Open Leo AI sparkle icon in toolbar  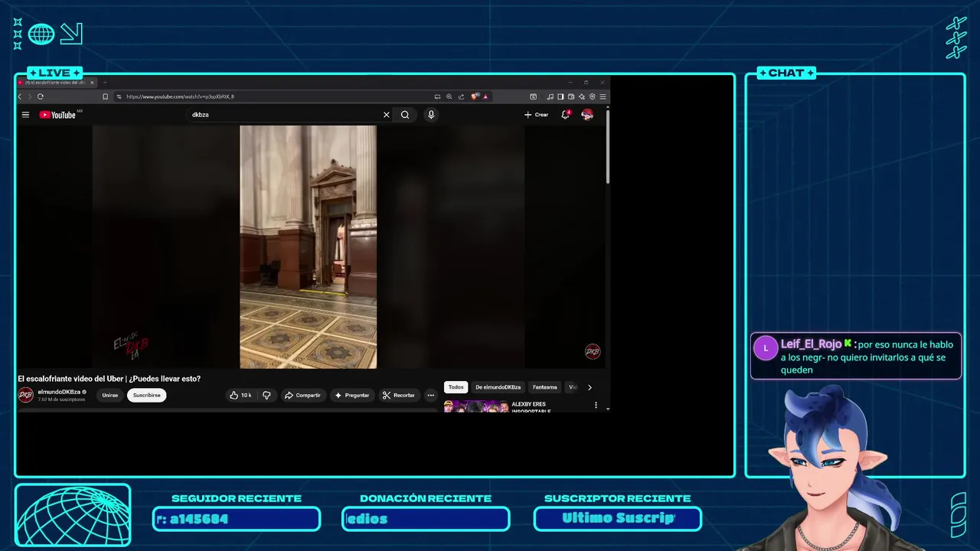(x=582, y=96)
